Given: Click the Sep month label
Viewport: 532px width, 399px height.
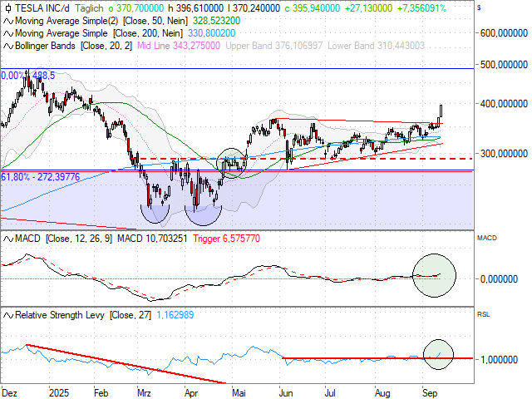Looking at the screenshot, I should pyautogui.click(x=430, y=393).
